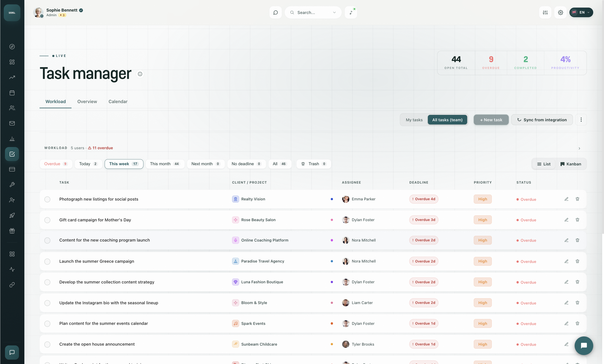Open the Trash filter
604x364 pixels.
(314, 164)
